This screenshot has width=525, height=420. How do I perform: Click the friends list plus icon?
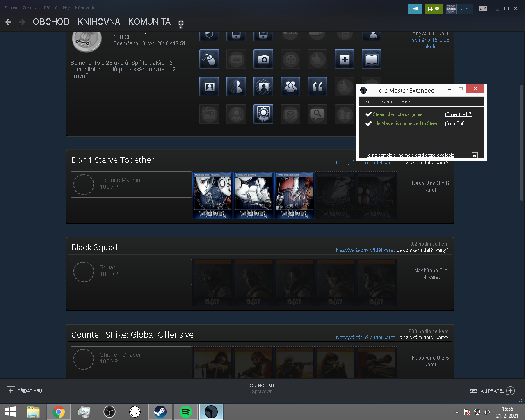[x=510, y=391]
